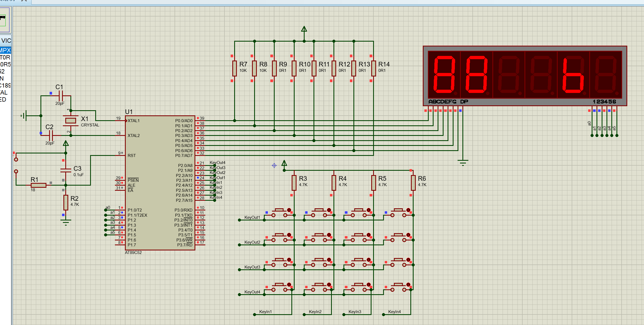This screenshot has width=644, height=325.
Task: Click KeyIn2 terminal label below keypad
Action: point(315,312)
